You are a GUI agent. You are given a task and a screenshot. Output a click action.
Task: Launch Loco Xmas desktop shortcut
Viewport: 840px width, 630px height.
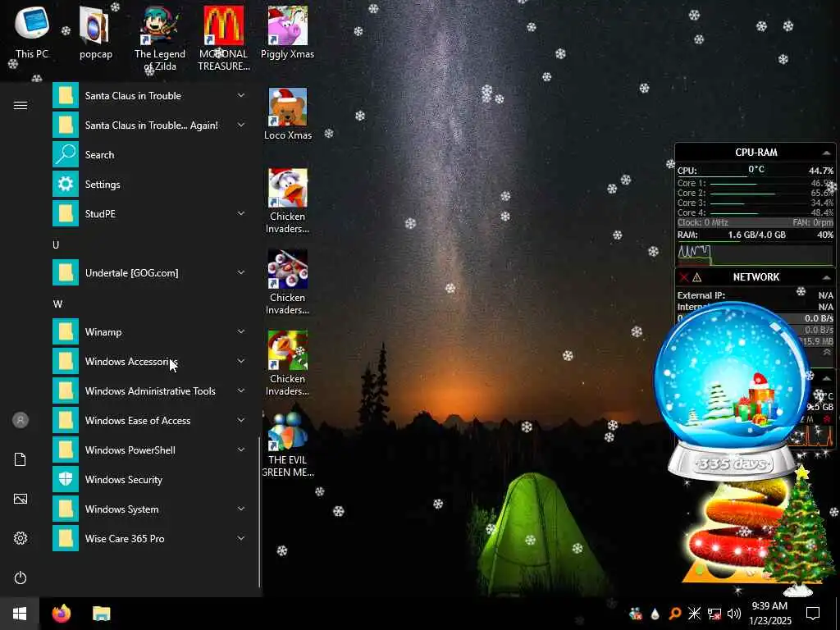288,114
